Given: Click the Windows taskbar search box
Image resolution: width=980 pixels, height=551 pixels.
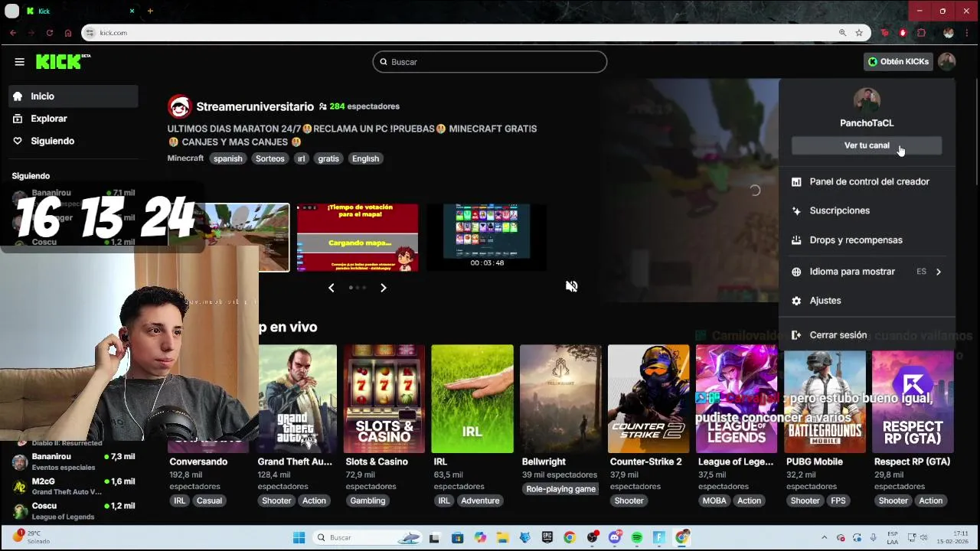Looking at the screenshot, I should click(x=367, y=538).
